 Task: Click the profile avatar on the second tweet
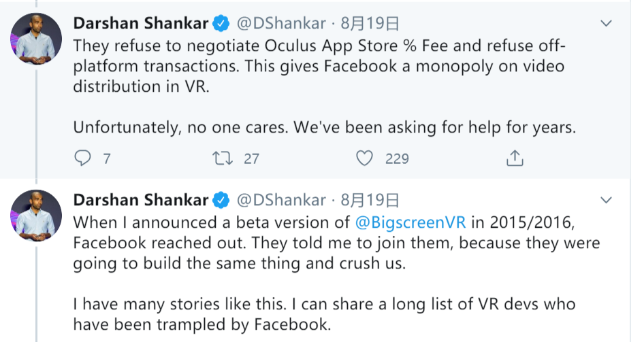[33, 212]
